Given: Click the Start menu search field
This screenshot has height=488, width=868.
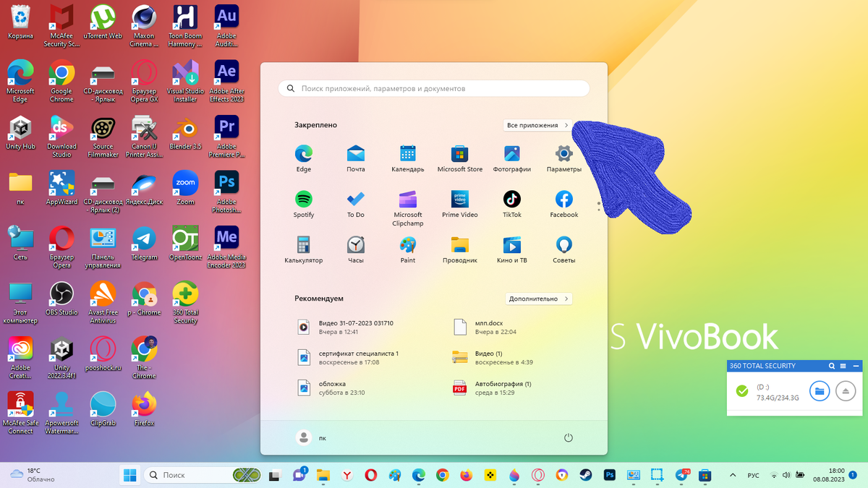Looking at the screenshot, I should point(434,88).
